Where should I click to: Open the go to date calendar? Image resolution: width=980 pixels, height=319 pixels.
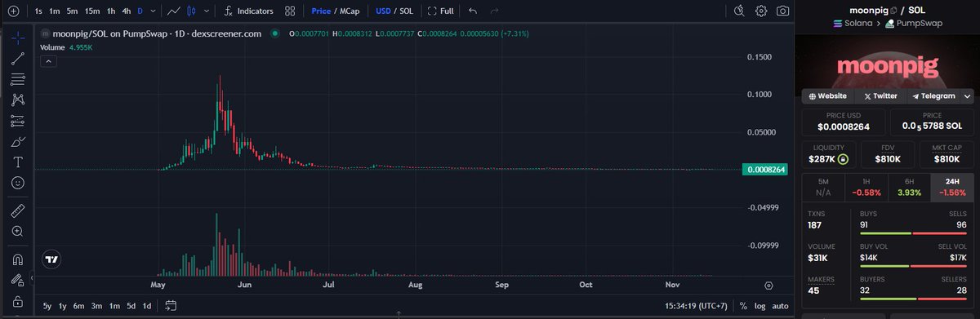tap(171, 306)
